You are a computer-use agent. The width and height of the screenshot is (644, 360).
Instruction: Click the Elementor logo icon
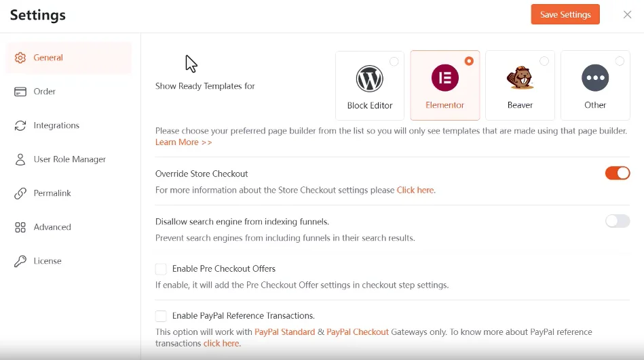pyautogui.click(x=445, y=79)
